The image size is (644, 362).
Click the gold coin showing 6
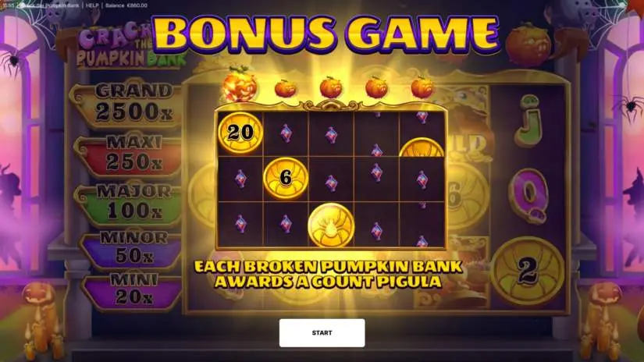click(x=286, y=178)
